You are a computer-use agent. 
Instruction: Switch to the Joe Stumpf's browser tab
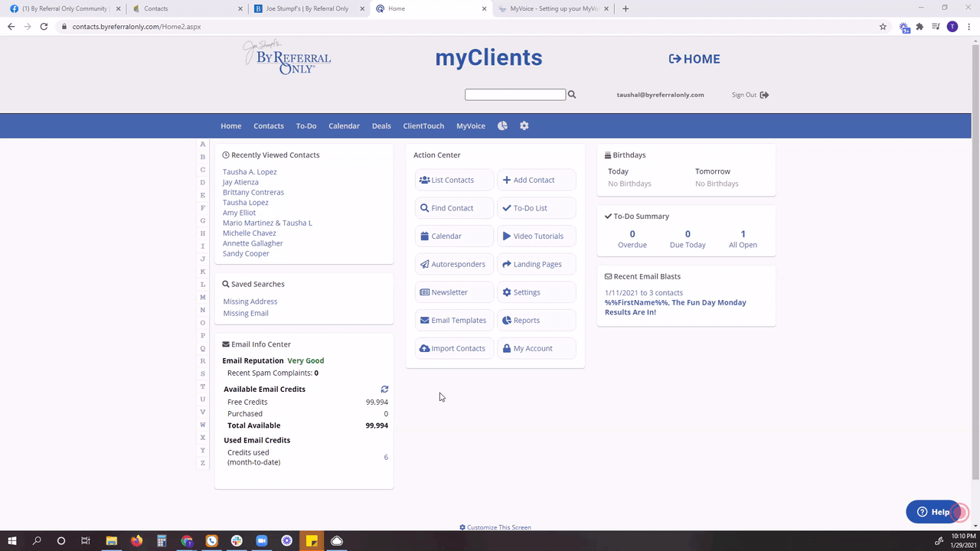[306, 8]
